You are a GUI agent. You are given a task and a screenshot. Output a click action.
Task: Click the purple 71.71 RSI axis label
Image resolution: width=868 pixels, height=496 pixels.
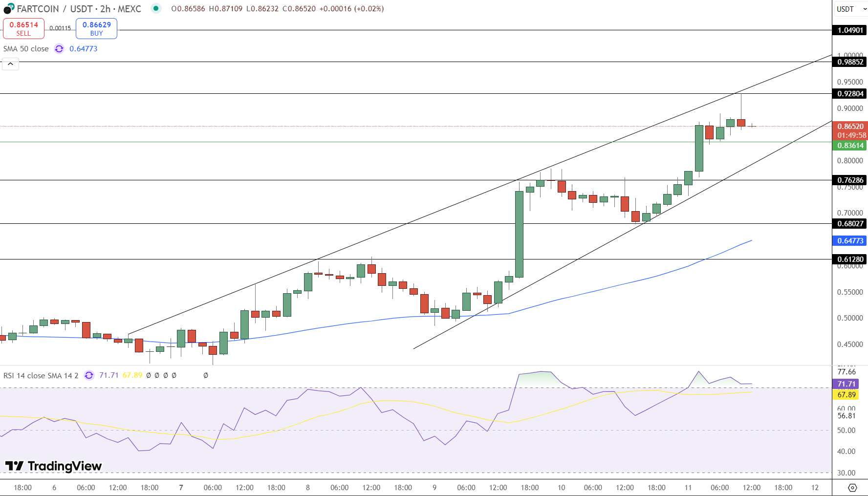click(x=846, y=384)
